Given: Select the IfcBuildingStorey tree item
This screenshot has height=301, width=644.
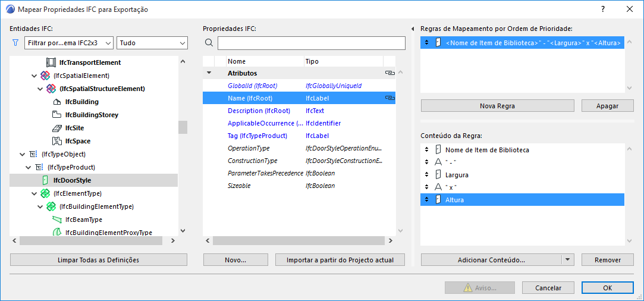Looking at the screenshot, I should [x=92, y=115].
